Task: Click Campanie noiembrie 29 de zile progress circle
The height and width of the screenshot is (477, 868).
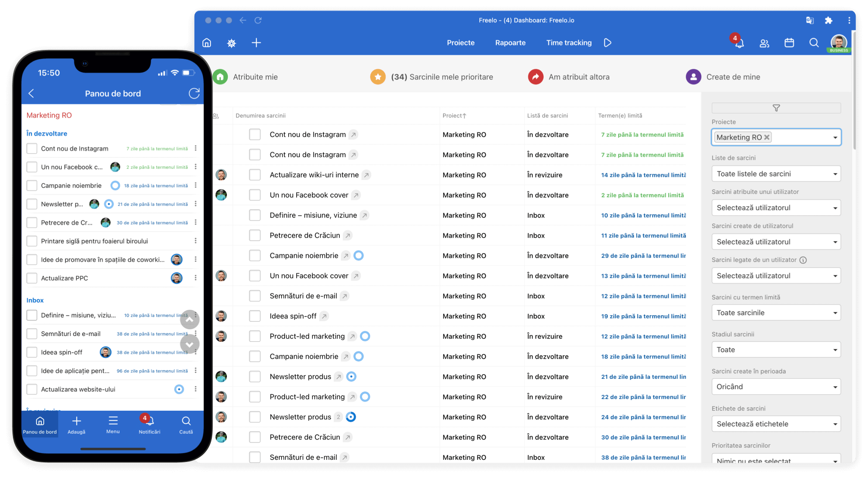Action: [359, 255]
